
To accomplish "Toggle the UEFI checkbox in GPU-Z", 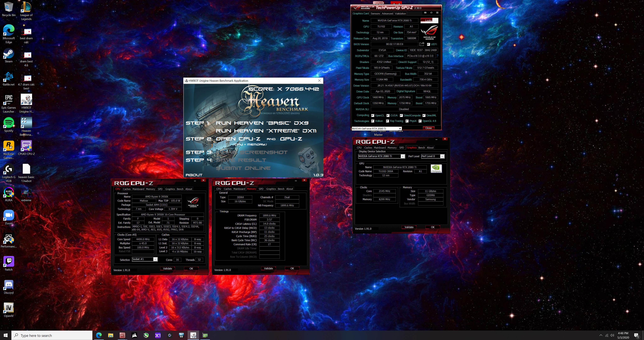I will click(x=428, y=44).
